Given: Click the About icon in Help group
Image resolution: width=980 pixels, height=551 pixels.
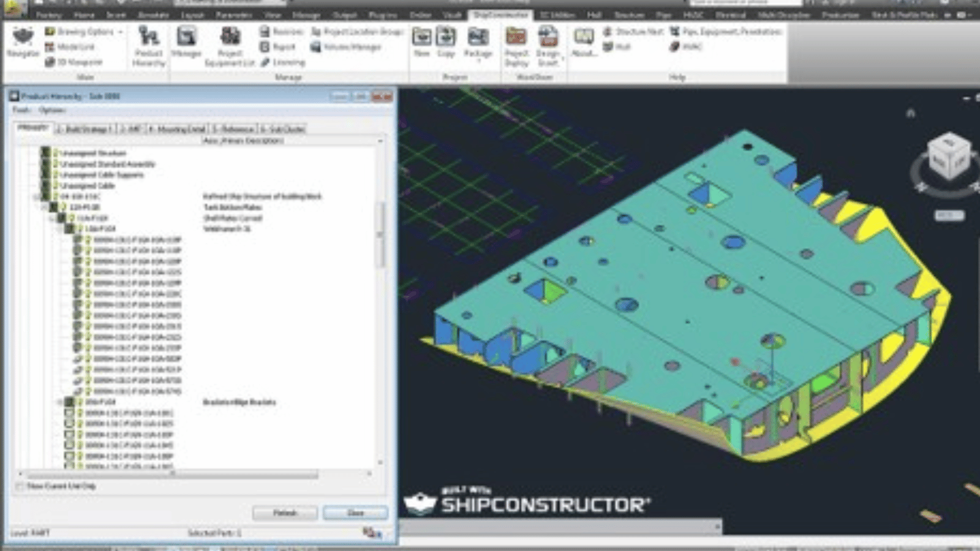Looking at the screenshot, I should (584, 42).
